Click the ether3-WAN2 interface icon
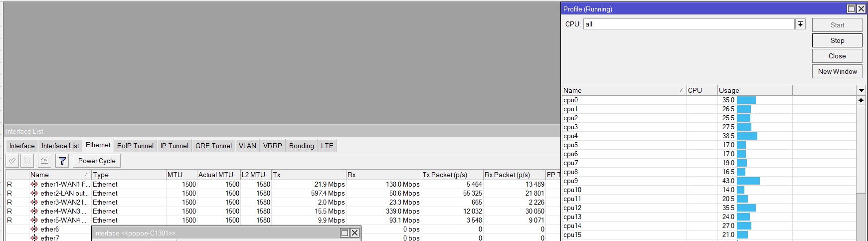Screen dimensions: 868x241 (34, 202)
